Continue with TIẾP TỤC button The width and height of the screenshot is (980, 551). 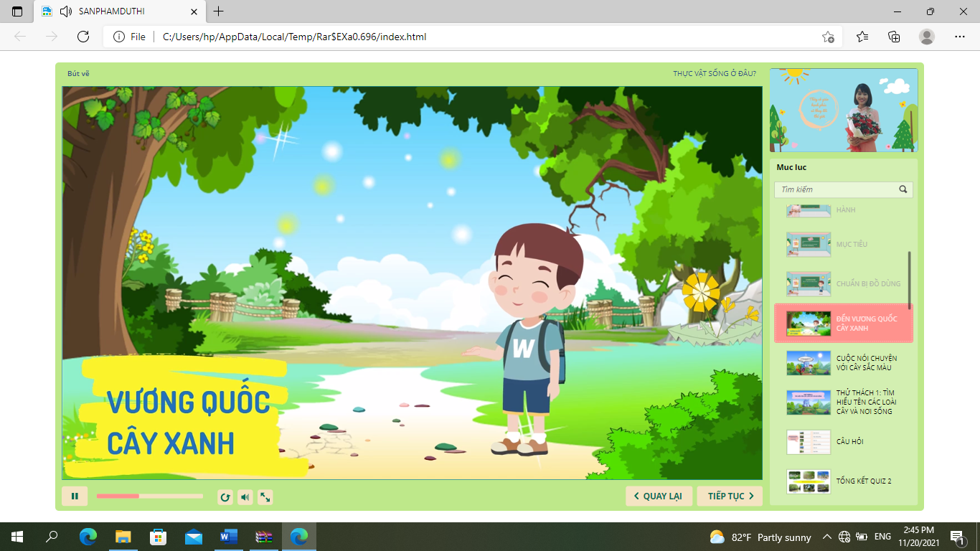(x=730, y=496)
